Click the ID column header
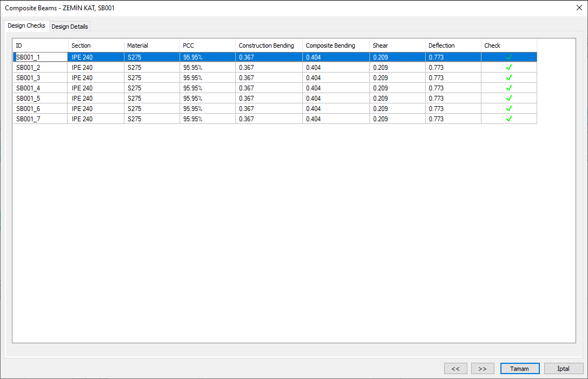Viewport: 588px width, 379px height. coord(41,45)
